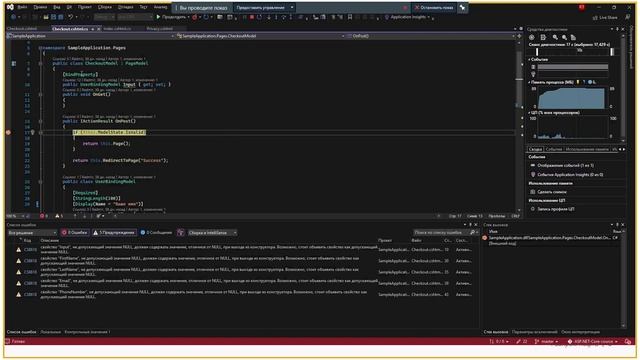
Task: Click the reset view icon in diagnostics toolbar
Action: coord(573,38)
